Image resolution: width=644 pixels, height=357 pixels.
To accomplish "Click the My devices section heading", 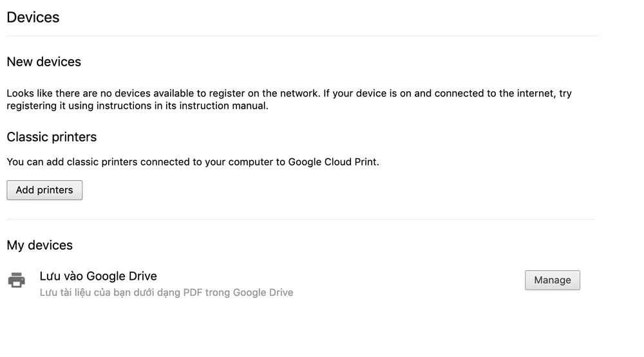I will [39, 245].
